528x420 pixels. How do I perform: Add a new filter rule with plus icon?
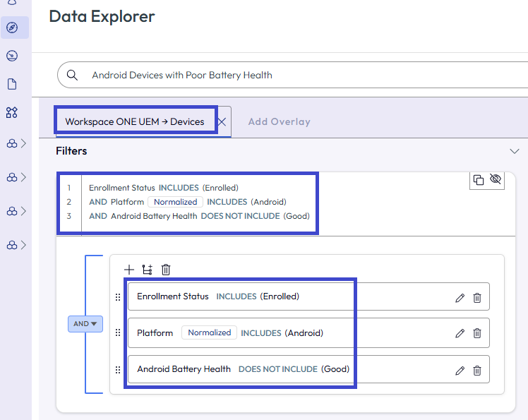click(129, 270)
